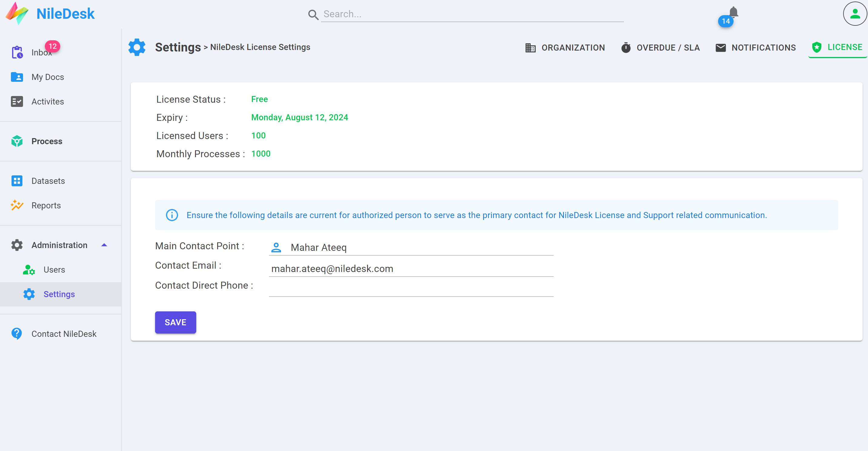Click the Overdue / SLA stopwatch icon
This screenshot has width=868, height=451.
point(626,48)
